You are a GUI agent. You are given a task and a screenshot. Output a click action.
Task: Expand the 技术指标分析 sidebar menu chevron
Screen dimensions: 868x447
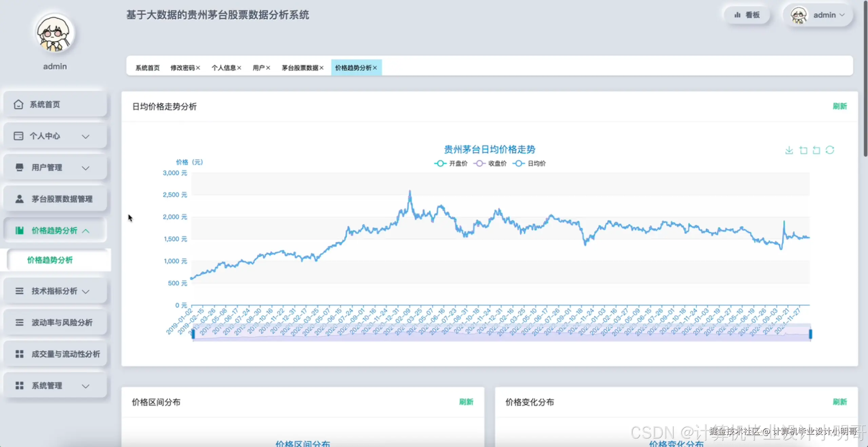tap(85, 292)
